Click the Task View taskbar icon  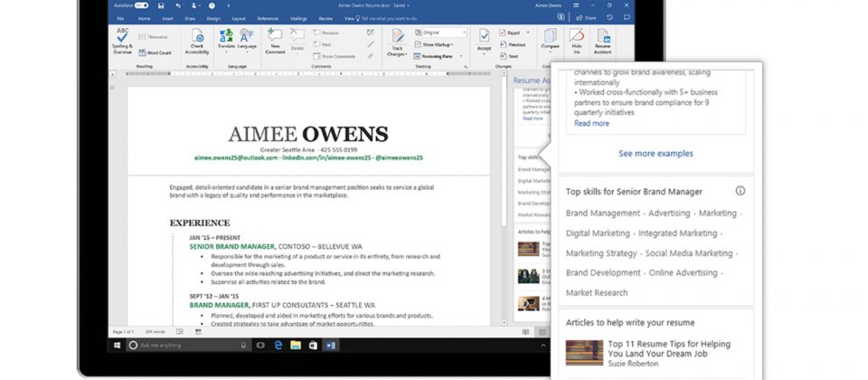[260, 345]
